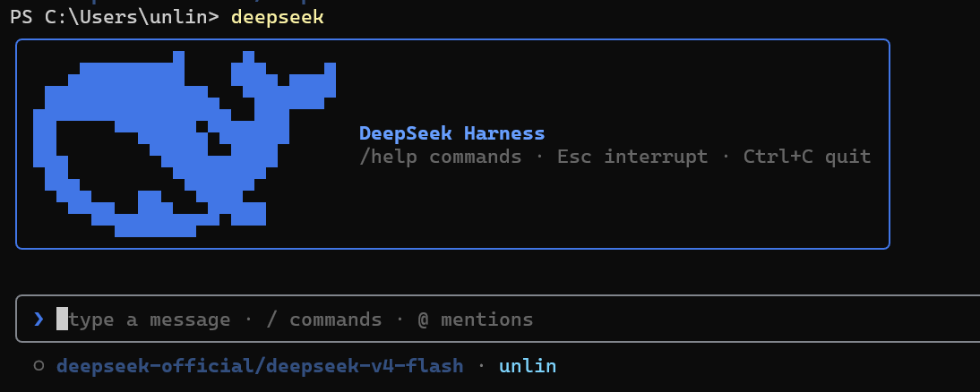Click the blinking block cursor in message box
The height and width of the screenshot is (392, 980).
(x=62, y=319)
